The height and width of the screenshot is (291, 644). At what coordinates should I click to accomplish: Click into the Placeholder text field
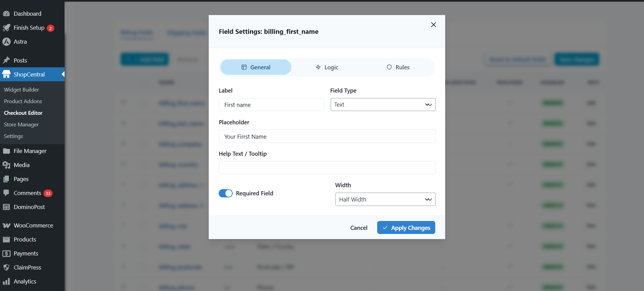(x=327, y=136)
